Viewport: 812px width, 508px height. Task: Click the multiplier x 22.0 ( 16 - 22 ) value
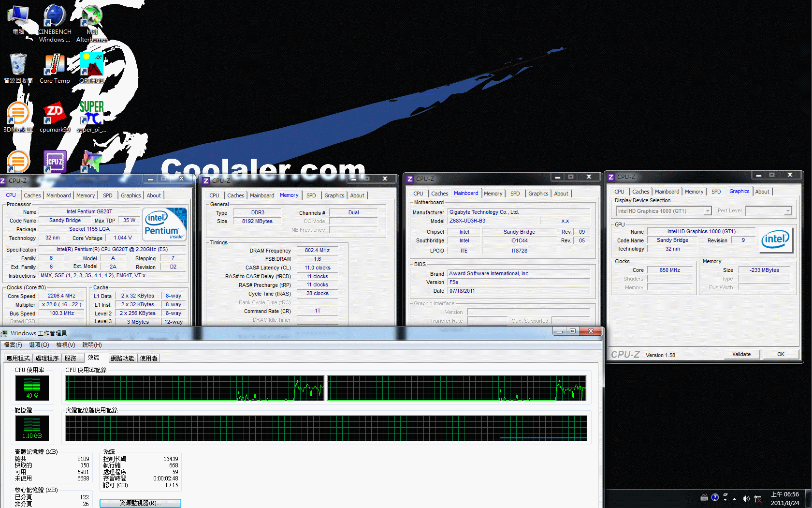point(61,304)
